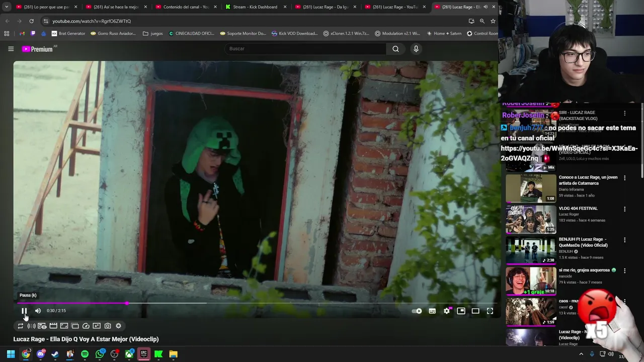Click the sparkle enhancement icon below the player
644x362 pixels.
(x=97, y=326)
